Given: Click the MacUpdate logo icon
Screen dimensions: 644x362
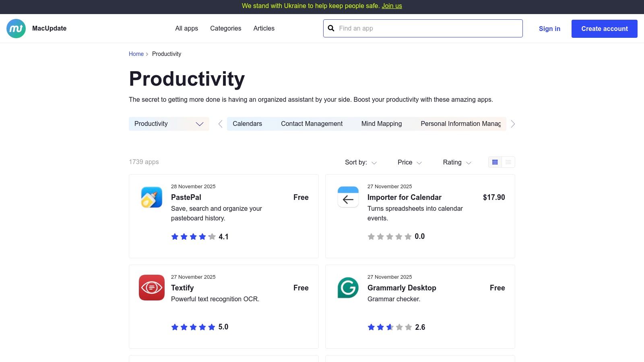Looking at the screenshot, I should coord(16,29).
